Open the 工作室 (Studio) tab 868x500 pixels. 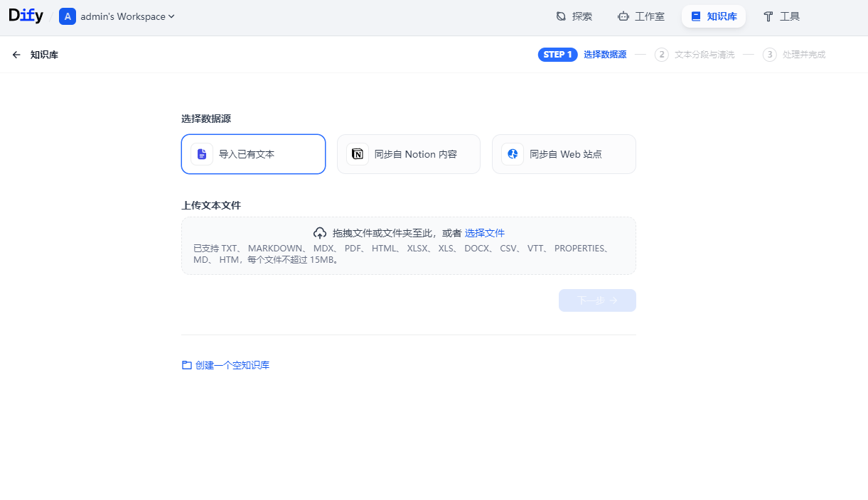(641, 16)
